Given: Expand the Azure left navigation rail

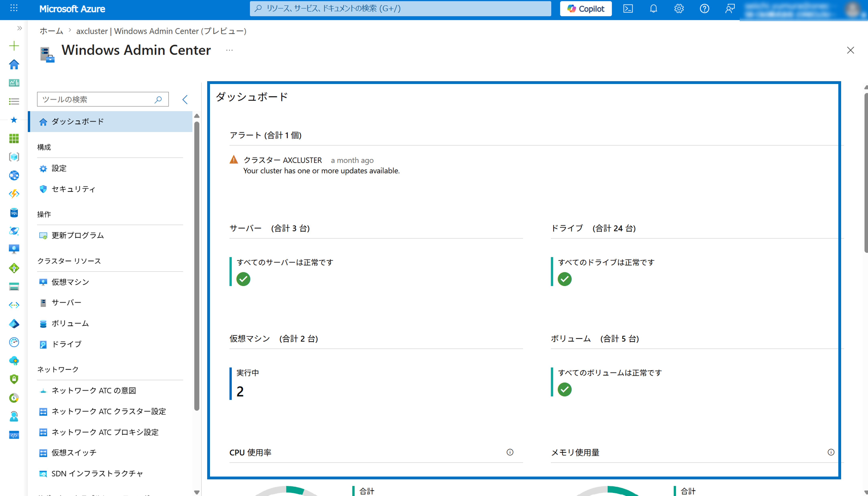Looking at the screenshot, I should click(19, 28).
